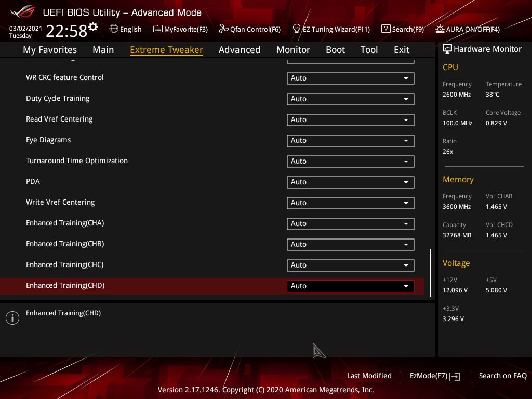
Task: Open Enhanced Training(CHB) dropdown
Action: click(x=351, y=244)
